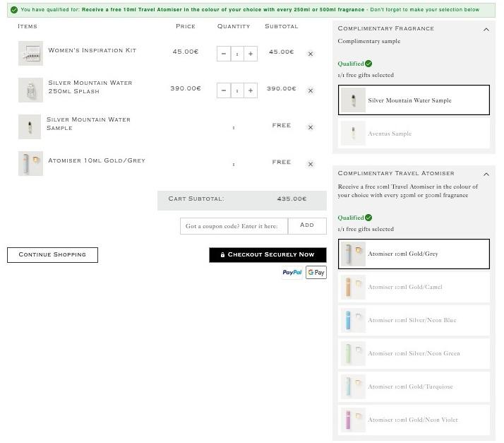
Task: Choose Atomiser 10ml Silver/Neon Green gift
Action: point(414,353)
